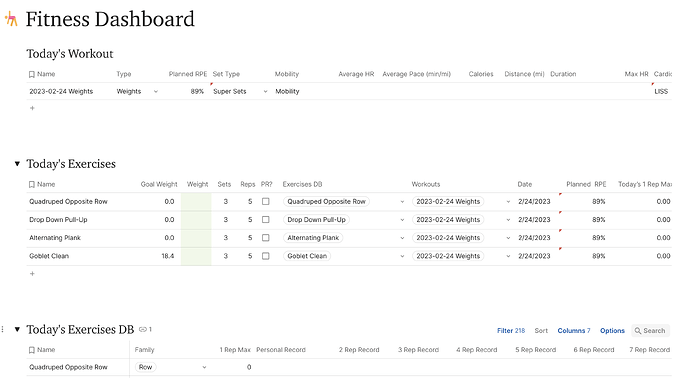Viewport: 690px width, 378px height.
Task: Click the Fitness Dashboard title
Action: click(x=110, y=19)
